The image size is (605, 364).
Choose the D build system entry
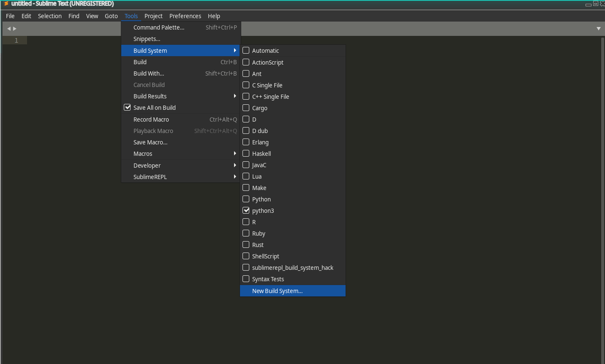[x=293, y=119]
